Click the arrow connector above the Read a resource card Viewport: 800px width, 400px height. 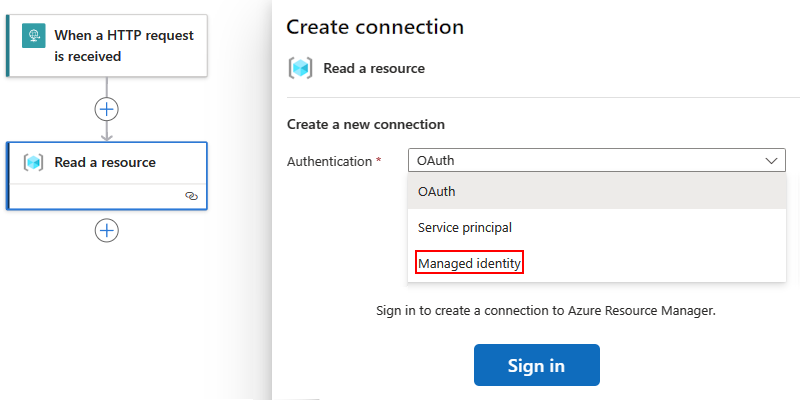point(107,131)
